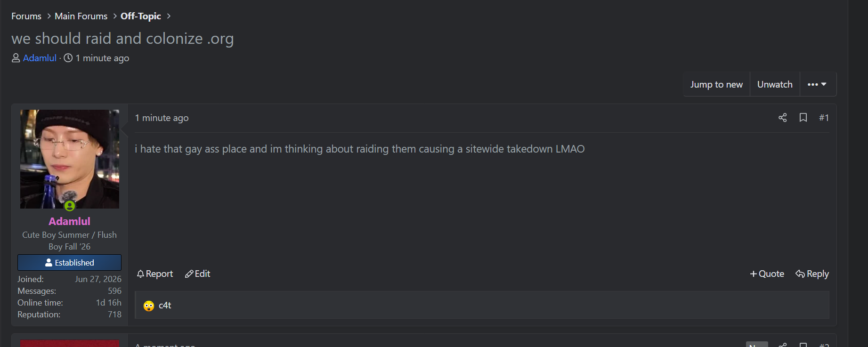Image resolution: width=868 pixels, height=347 pixels.
Task: Click the surprised emoji reaction icon
Action: click(149, 306)
